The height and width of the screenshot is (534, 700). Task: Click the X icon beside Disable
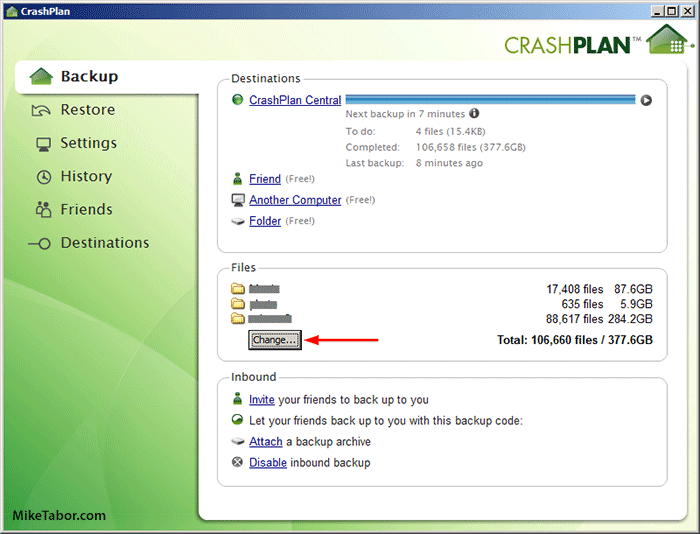pos(238,462)
